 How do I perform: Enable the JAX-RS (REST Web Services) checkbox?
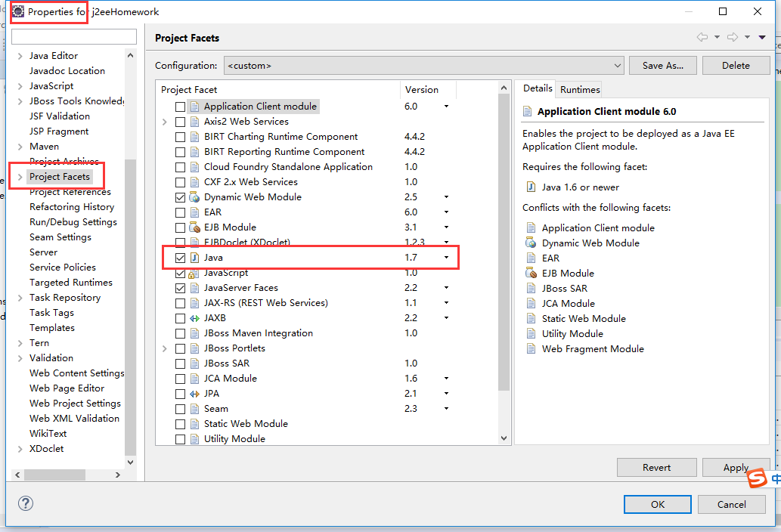180,303
